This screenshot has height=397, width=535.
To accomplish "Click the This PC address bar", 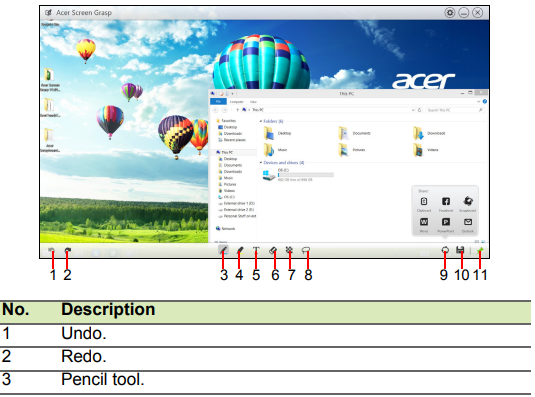I will tap(329, 110).
